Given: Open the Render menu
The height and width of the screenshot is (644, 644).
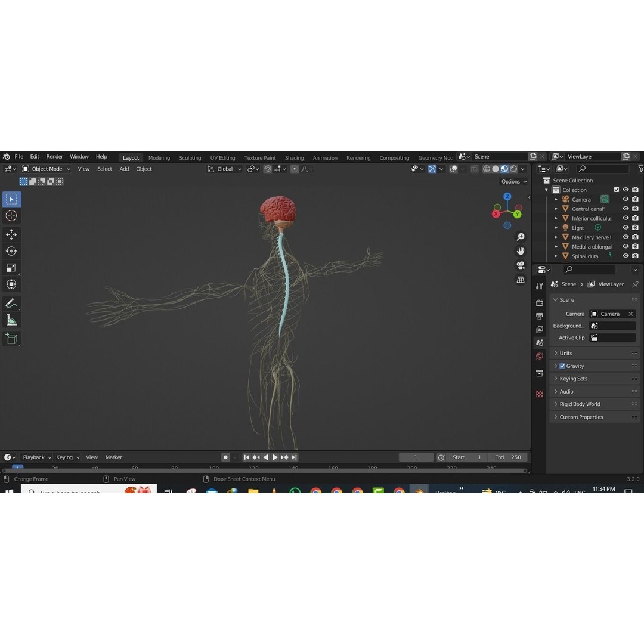Looking at the screenshot, I should [54, 156].
